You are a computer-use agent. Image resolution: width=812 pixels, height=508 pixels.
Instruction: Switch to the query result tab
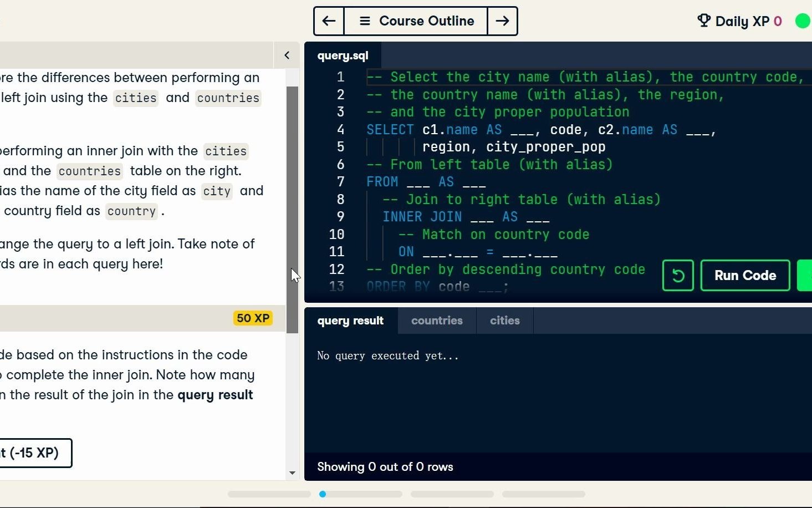(350, 321)
